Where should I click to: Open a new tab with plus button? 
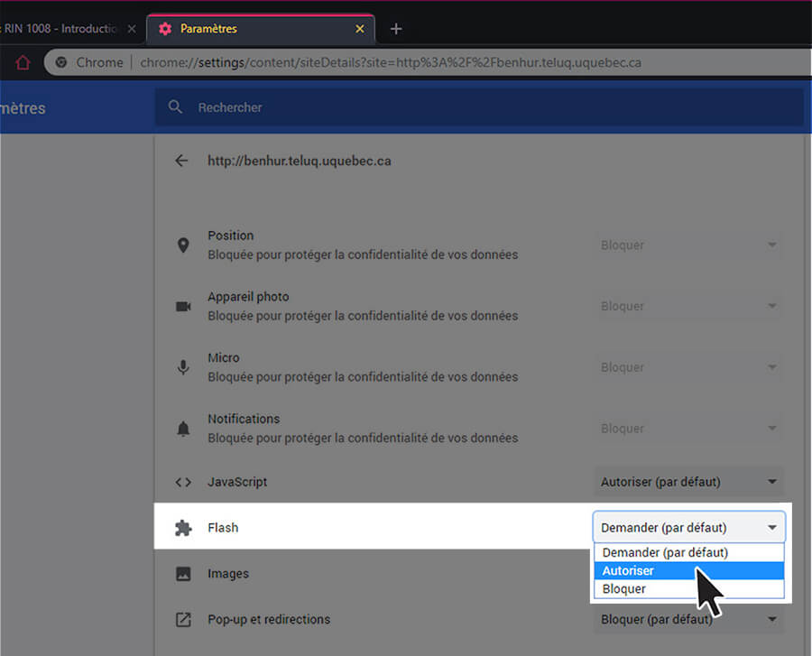395,29
